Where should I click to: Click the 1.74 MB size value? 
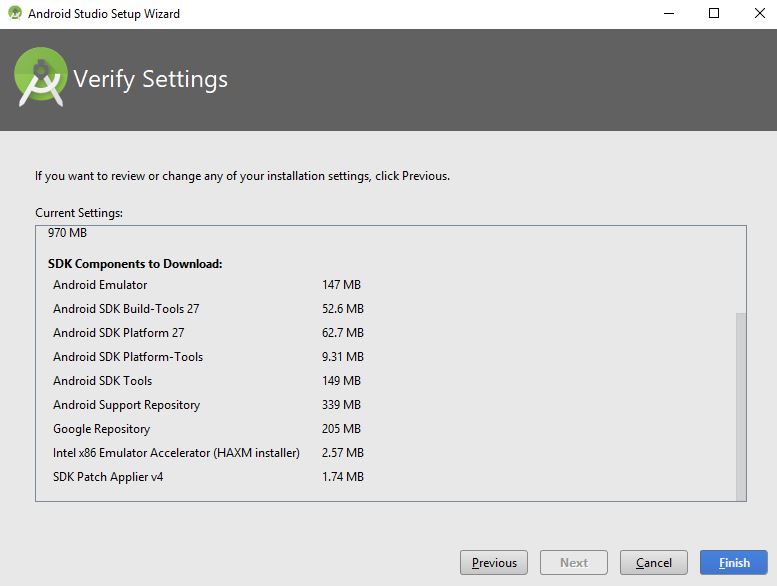[x=343, y=477]
